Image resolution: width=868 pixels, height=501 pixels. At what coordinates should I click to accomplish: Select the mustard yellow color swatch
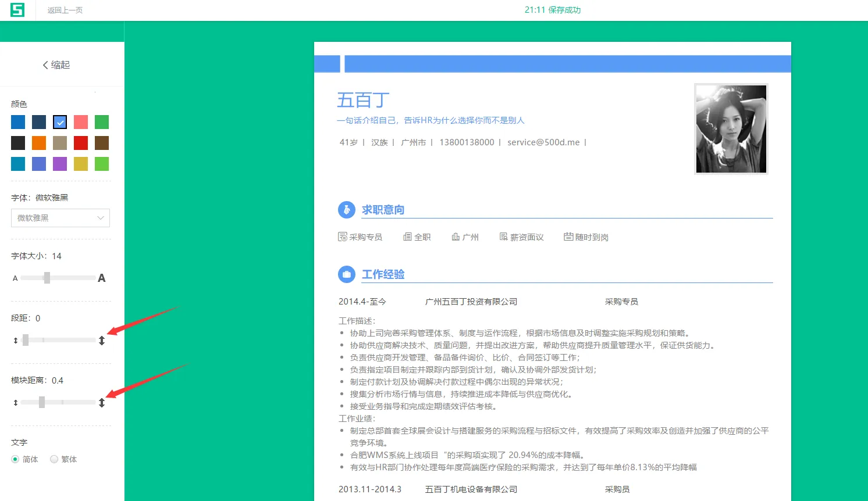tap(81, 164)
